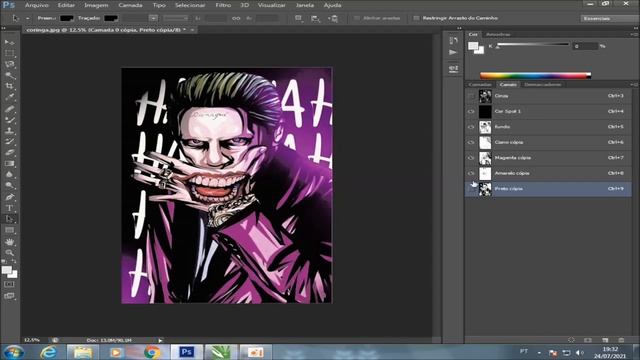
Task: Select the Rectangle shape tool
Action: pyautogui.click(x=9, y=230)
